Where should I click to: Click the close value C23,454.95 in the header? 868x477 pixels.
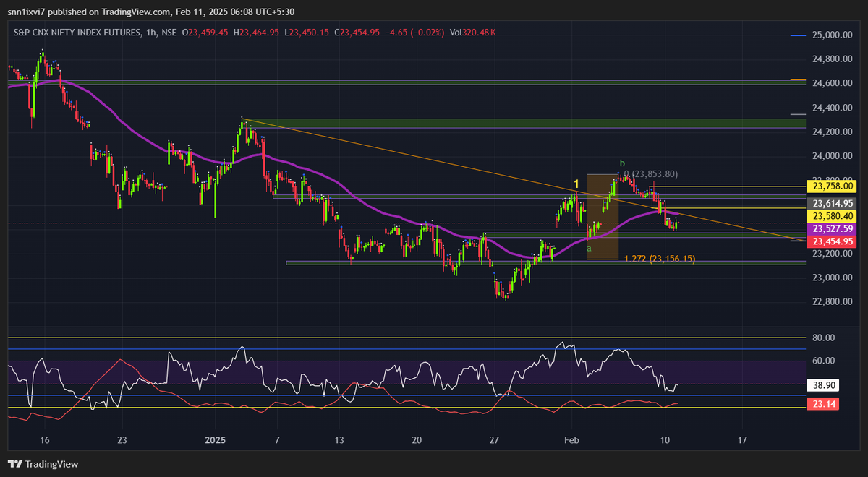coord(357,33)
